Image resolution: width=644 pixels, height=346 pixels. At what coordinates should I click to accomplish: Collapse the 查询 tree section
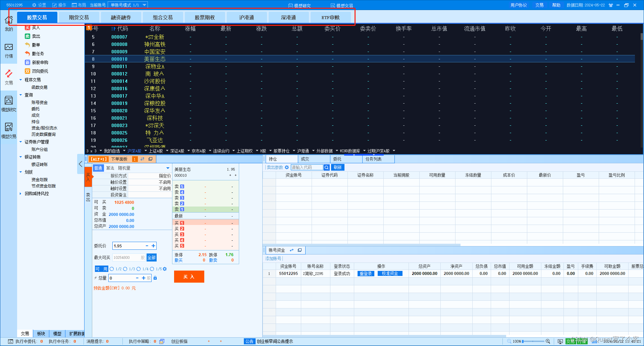point(20,95)
